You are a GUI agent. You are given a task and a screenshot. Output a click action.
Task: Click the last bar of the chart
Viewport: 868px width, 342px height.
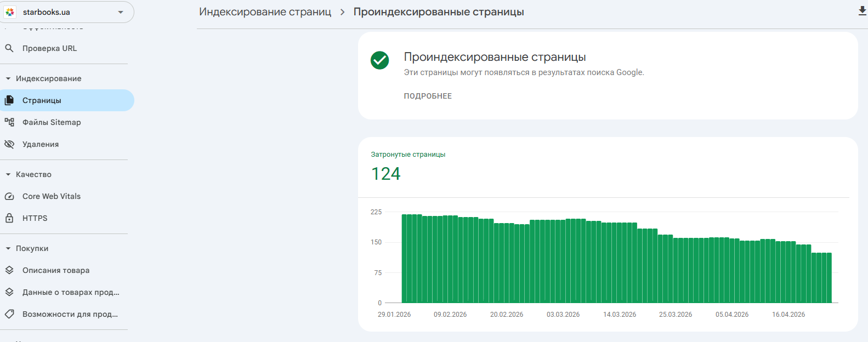pos(829,278)
